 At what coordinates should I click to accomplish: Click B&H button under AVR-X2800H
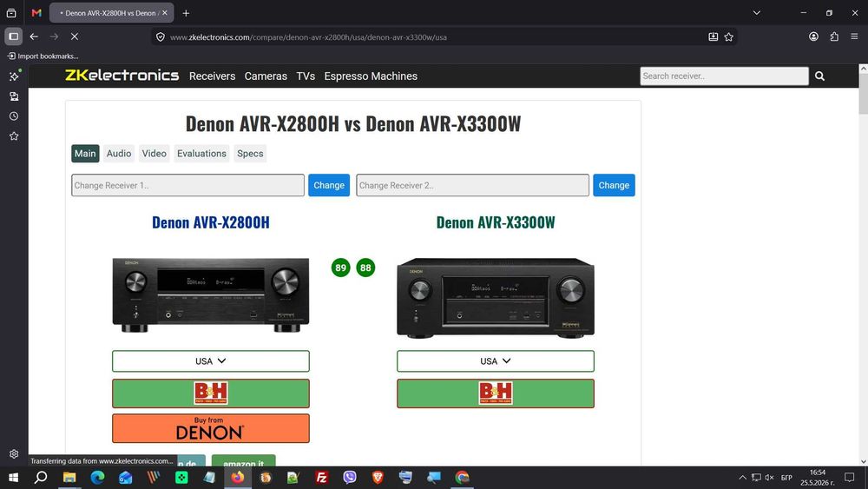[210, 393]
